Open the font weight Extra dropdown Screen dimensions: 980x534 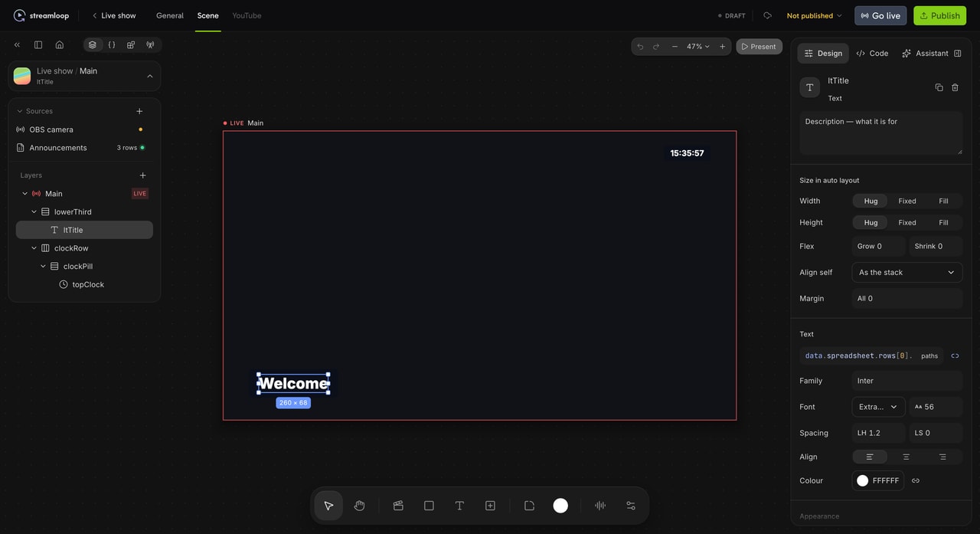point(878,407)
